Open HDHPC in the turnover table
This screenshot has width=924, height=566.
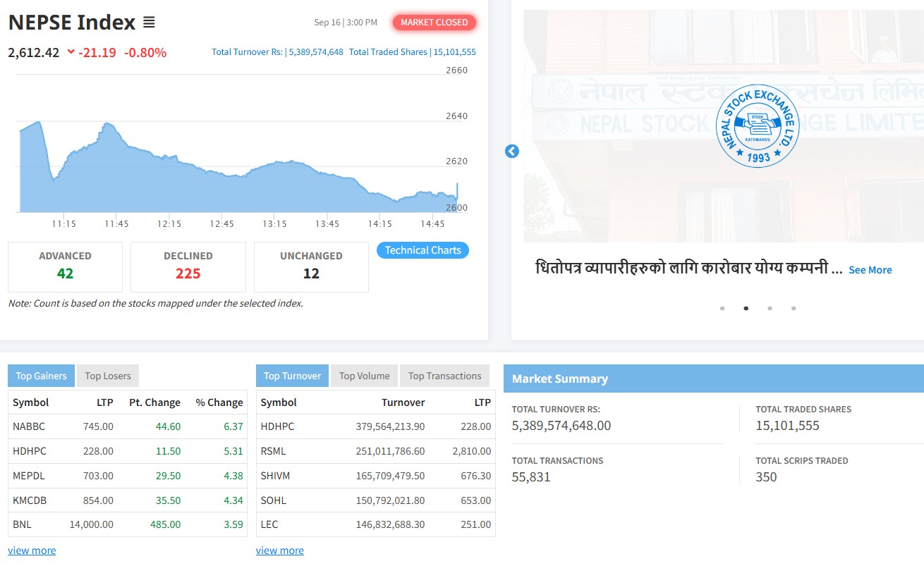point(277,426)
